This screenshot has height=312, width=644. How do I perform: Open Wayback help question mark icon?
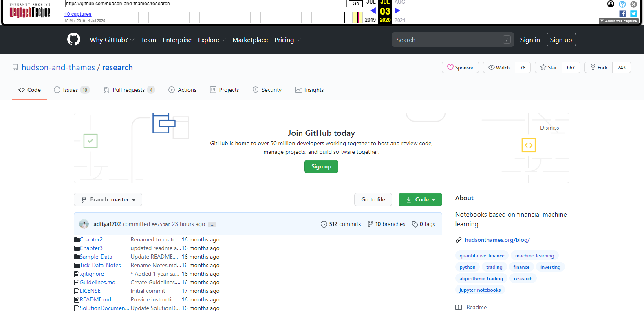pyautogui.click(x=622, y=4)
